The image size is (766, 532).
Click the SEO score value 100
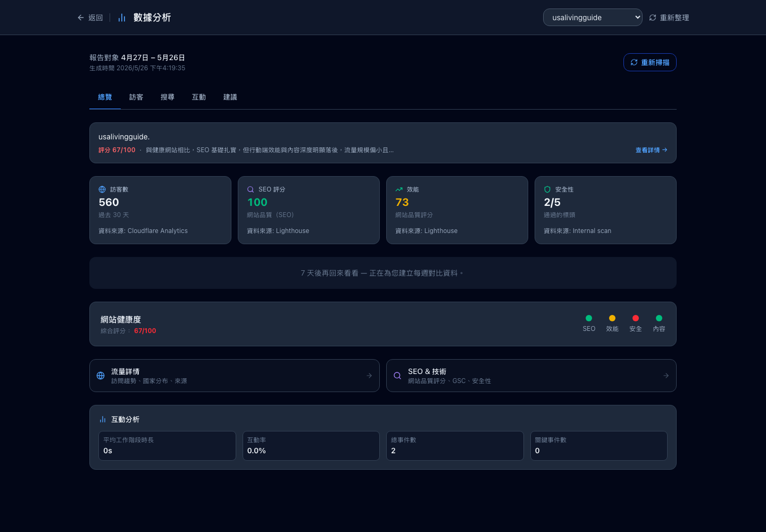tap(257, 202)
